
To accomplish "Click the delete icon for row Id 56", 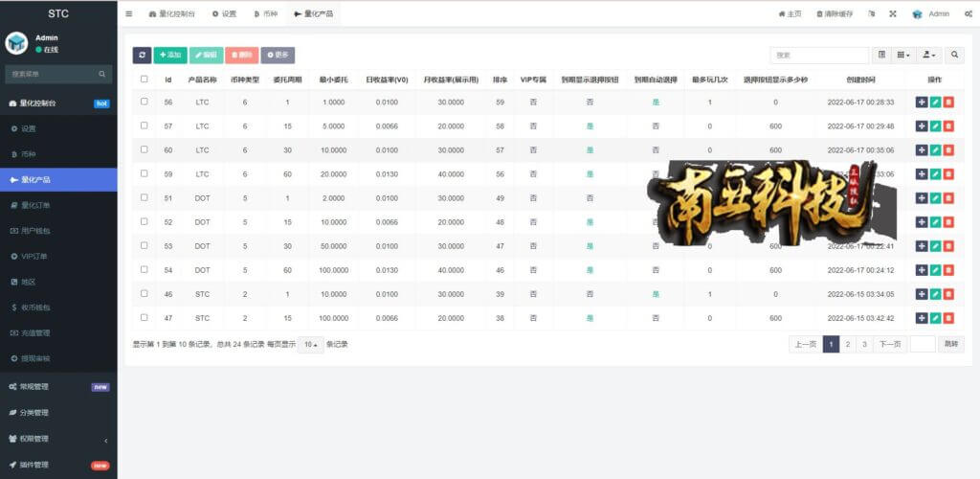I will pos(948,102).
